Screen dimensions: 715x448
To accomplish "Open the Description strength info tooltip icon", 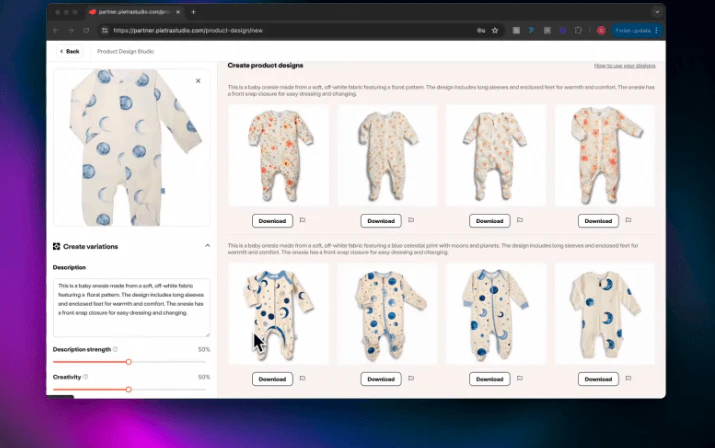I will coord(115,349).
